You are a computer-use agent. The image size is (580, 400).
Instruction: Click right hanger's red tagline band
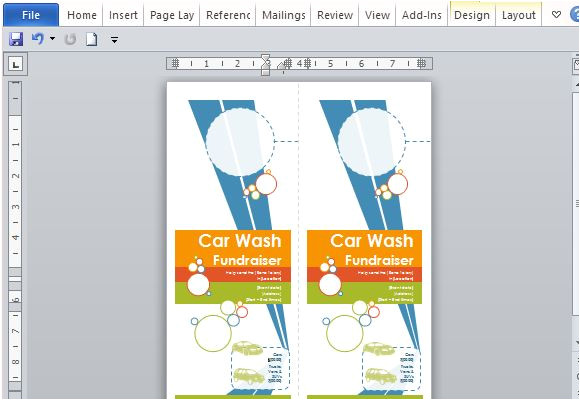365,275
